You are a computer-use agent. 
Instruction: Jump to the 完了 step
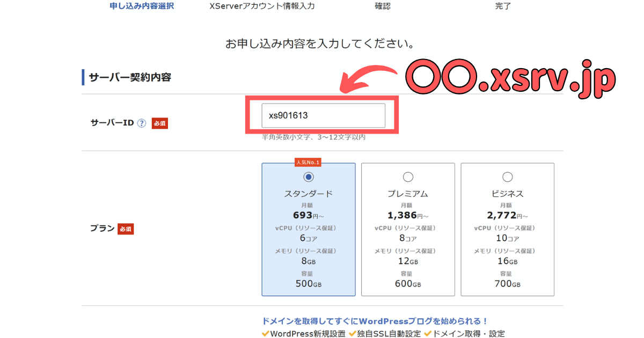(503, 6)
